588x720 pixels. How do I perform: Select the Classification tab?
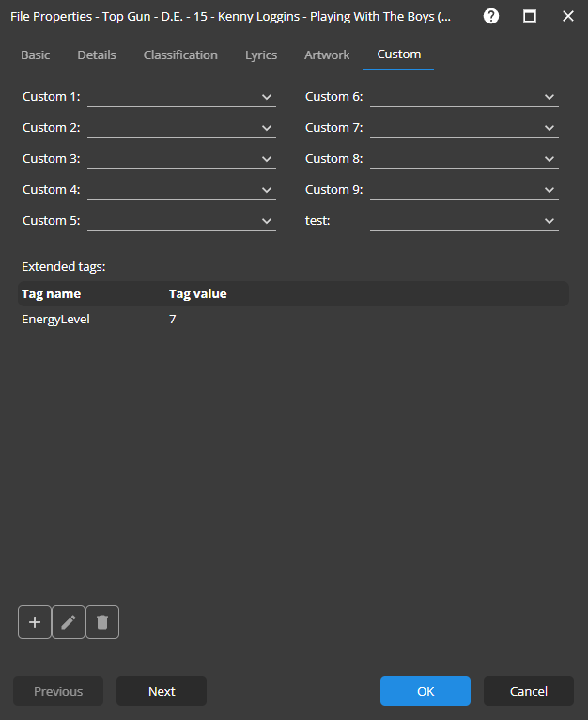(180, 55)
